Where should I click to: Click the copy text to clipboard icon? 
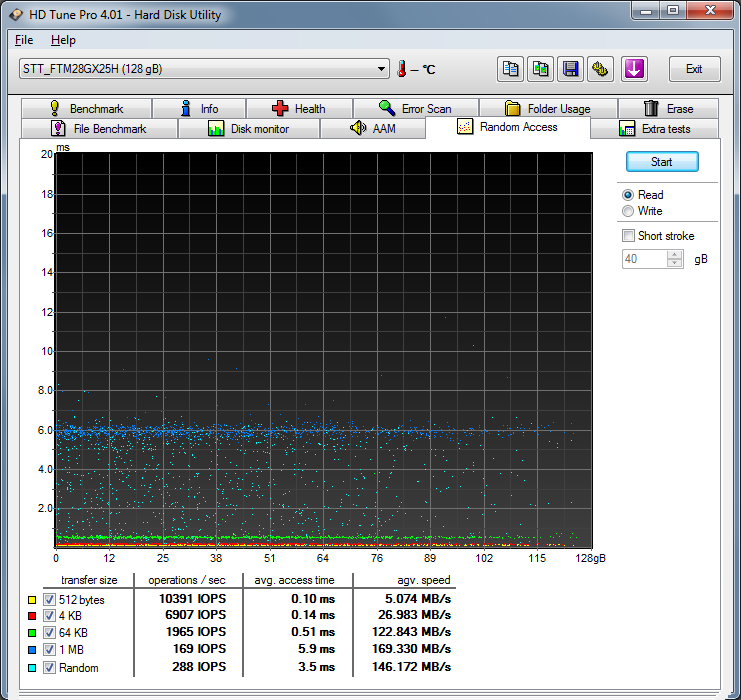(510, 69)
